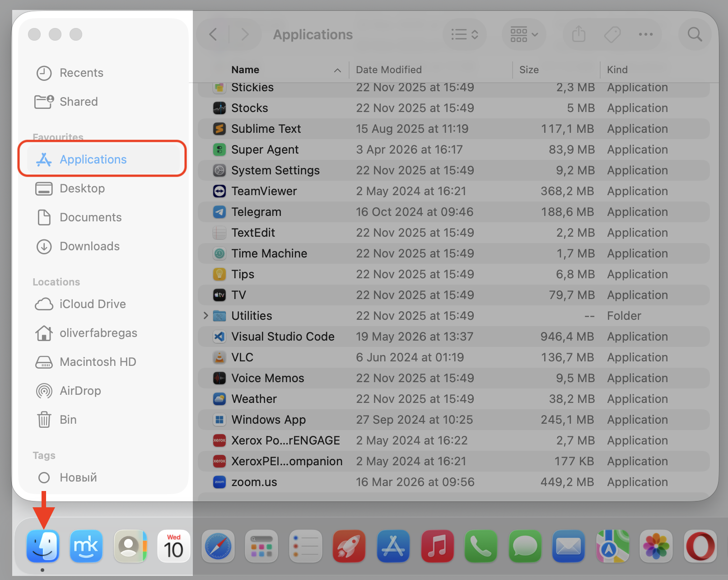The image size is (728, 580).
Task: Open AirDrop in the sidebar
Action: [x=103, y=391]
